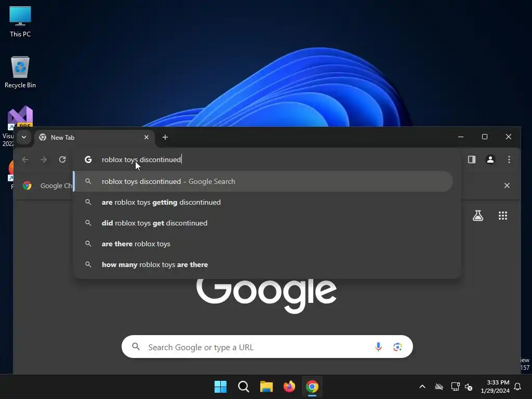Open File Explorer from taskbar
The width and height of the screenshot is (532, 399).
pos(267,387)
